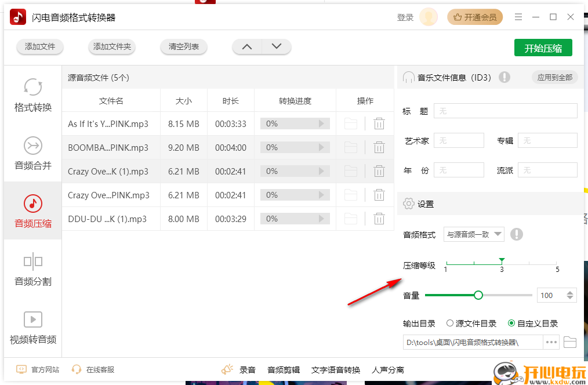Move selected file down the list

277,46
